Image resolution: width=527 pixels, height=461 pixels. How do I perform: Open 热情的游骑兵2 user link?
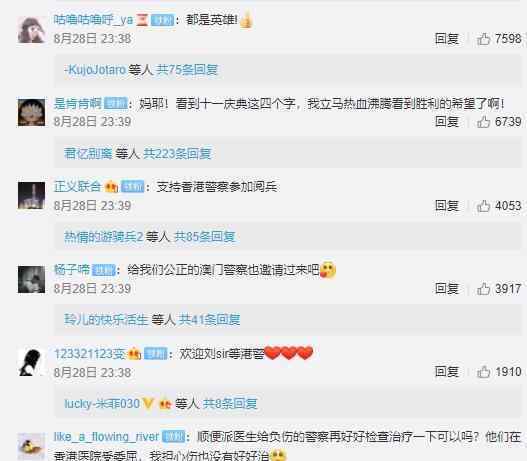104,237
